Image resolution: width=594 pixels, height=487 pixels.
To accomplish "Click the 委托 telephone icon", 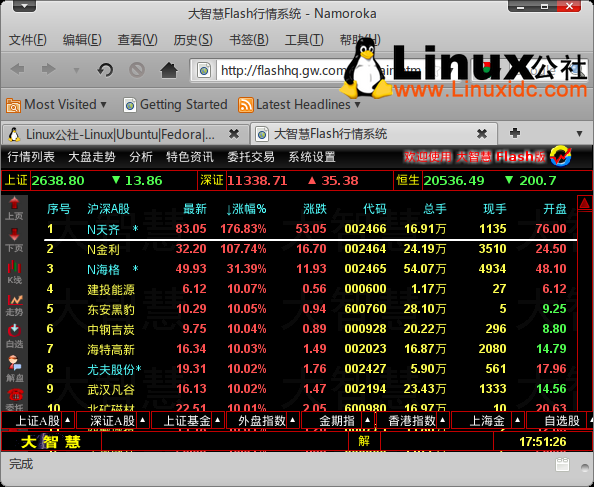I will coord(14,400).
